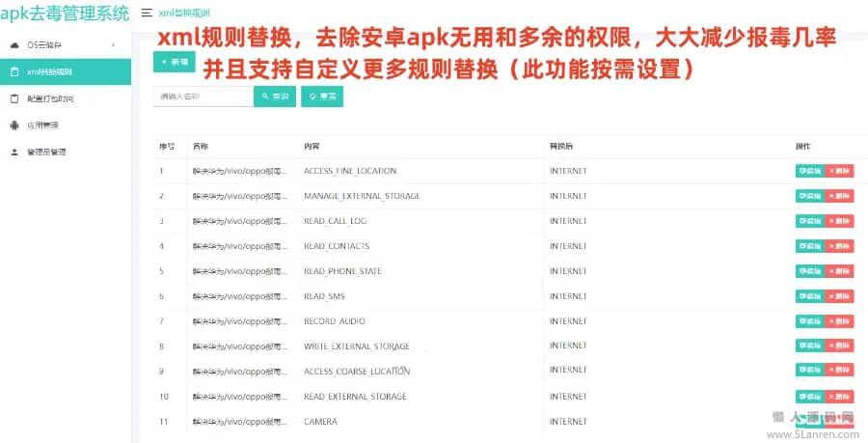Image resolution: width=868 pixels, height=443 pixels.
Task: Delete the READ_CONTACTS rule
Action: coord(839,246)
